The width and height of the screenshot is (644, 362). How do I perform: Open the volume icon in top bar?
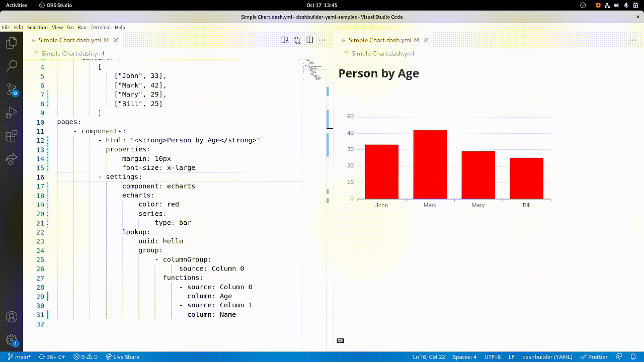(x=618, y=5)
